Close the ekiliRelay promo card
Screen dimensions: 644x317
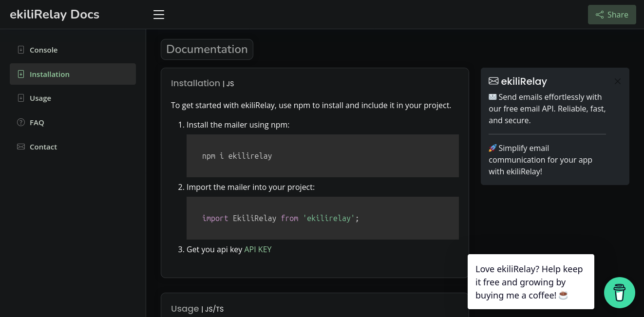tap(617, 81)
